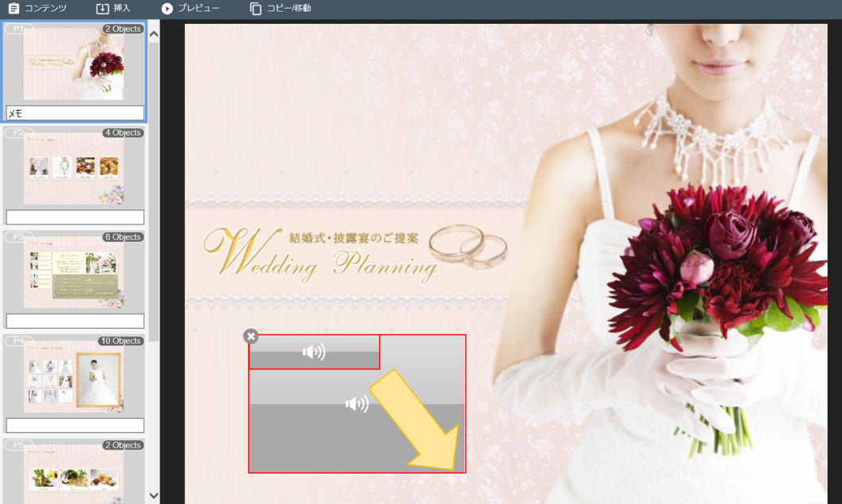Image resolution: width=842 pixels, height=504 pixels.
Task: Click the 挿入 insert icon
Action: [x=103, y=9]
